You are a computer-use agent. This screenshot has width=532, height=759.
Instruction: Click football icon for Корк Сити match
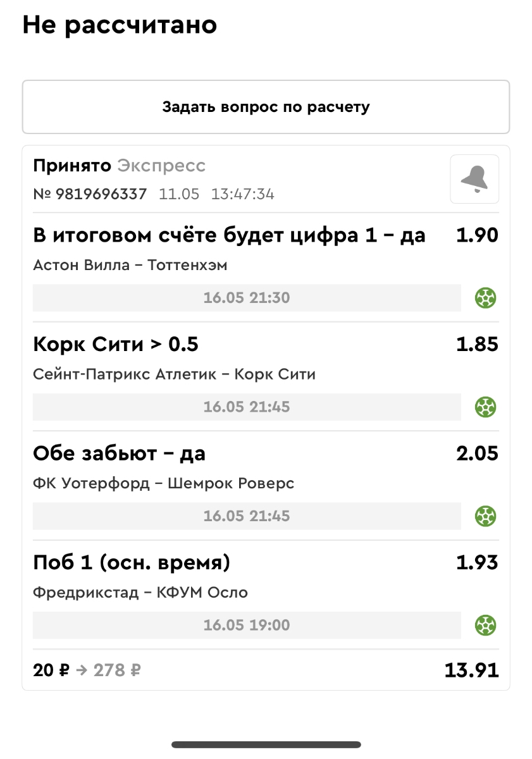pyautogui.click(x=486, y=407)
